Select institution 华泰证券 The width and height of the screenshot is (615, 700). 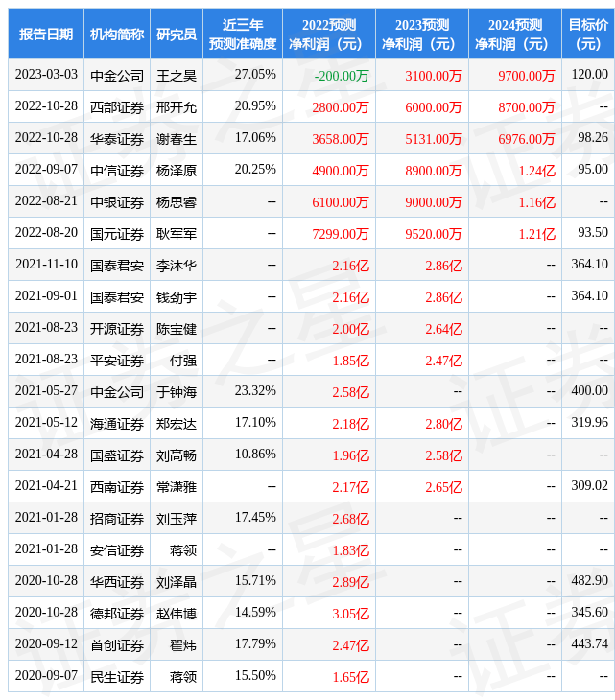tap(117, 139)
